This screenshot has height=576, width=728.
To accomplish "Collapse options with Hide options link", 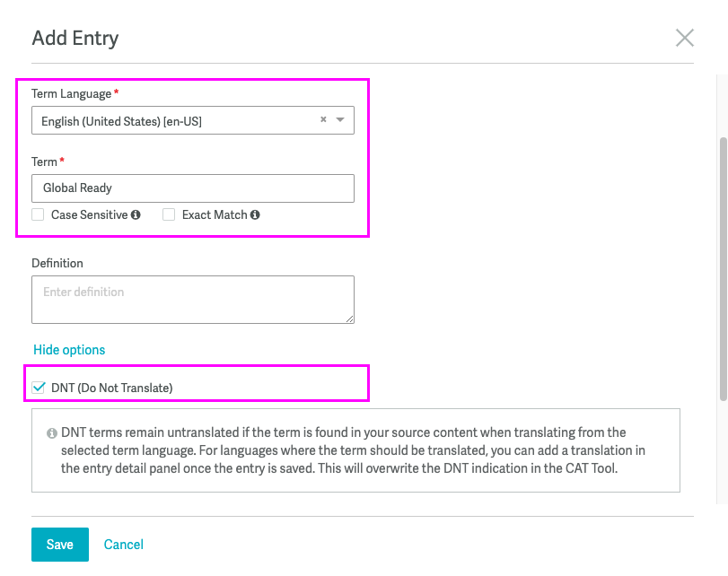I will tap(69, 350).
